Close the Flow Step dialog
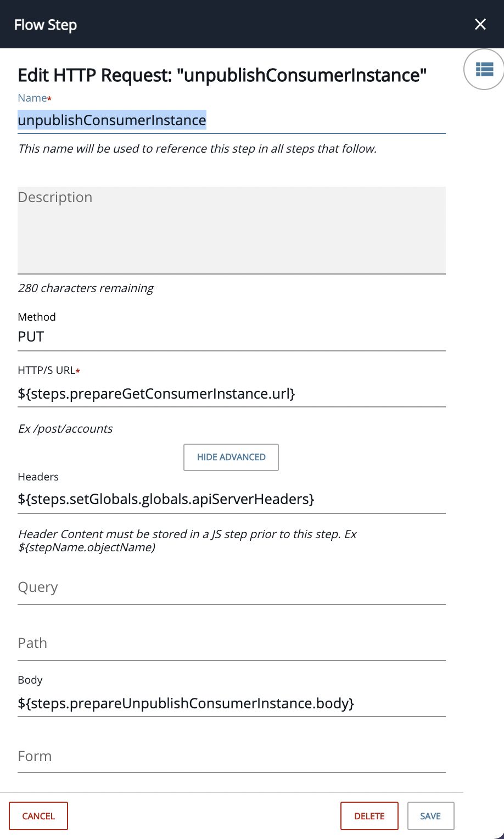 tap(480, 24)
